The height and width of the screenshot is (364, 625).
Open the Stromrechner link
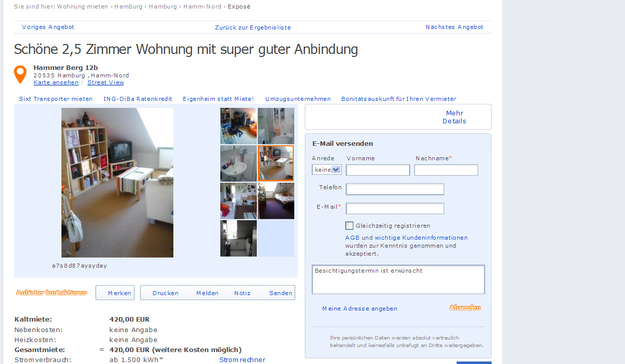click(242, 360)
